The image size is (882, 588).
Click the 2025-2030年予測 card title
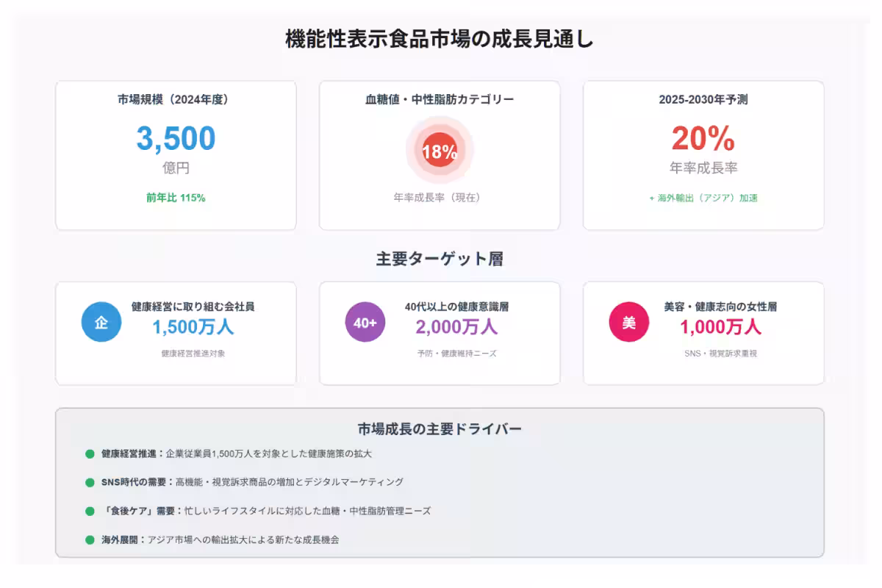coord(703,99)
